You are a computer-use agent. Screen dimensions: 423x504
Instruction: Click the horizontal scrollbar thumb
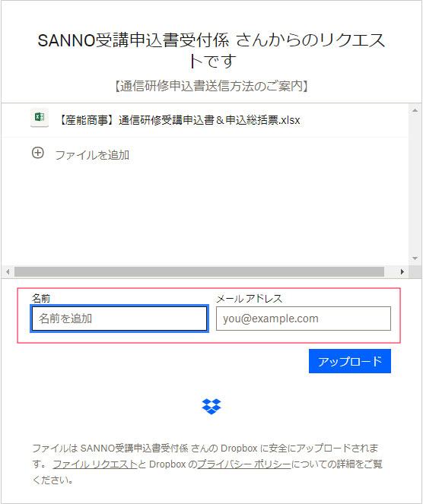(199, 272)
